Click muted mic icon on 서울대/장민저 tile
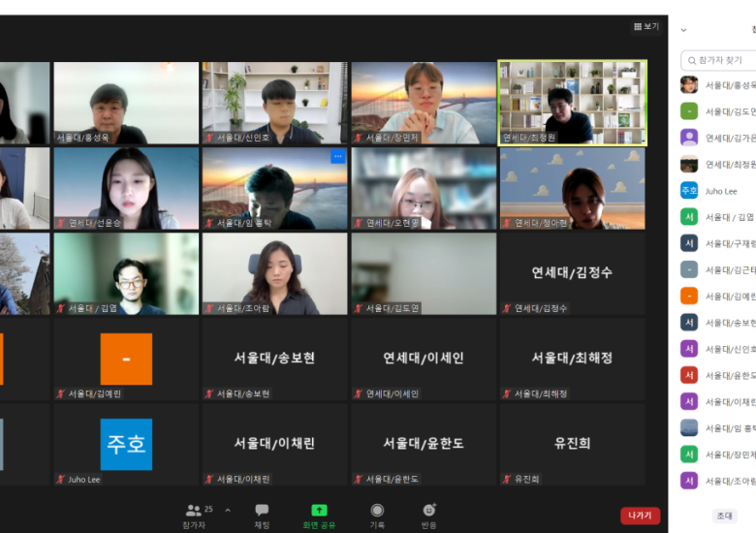This screenshot has height=533, width=756. tap(359, 138)
